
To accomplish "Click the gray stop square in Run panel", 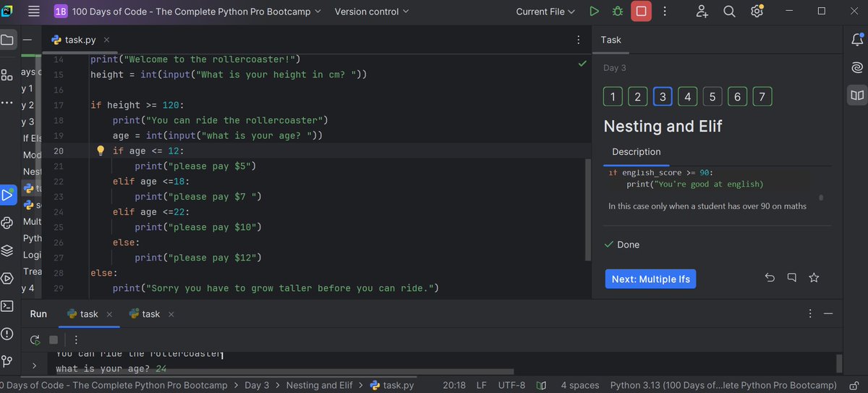I will click(54, 339).
